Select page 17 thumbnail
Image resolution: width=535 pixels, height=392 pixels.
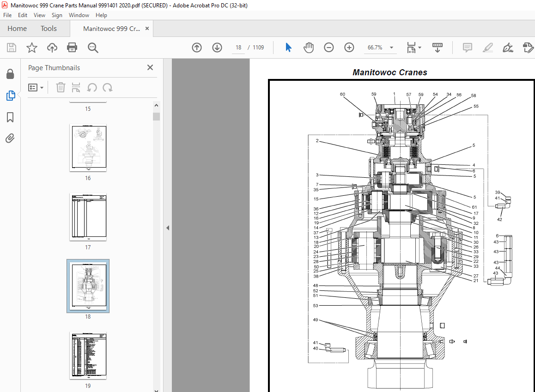88,217
